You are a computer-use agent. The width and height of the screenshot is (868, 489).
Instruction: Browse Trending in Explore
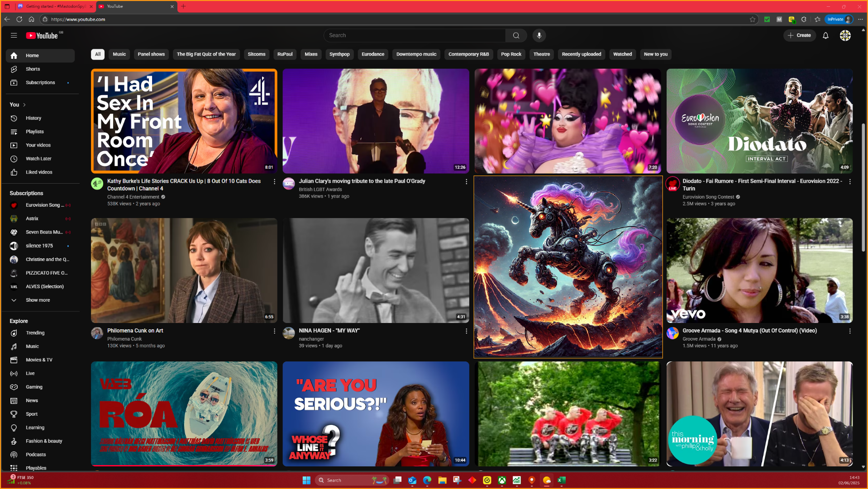[40, 333]
